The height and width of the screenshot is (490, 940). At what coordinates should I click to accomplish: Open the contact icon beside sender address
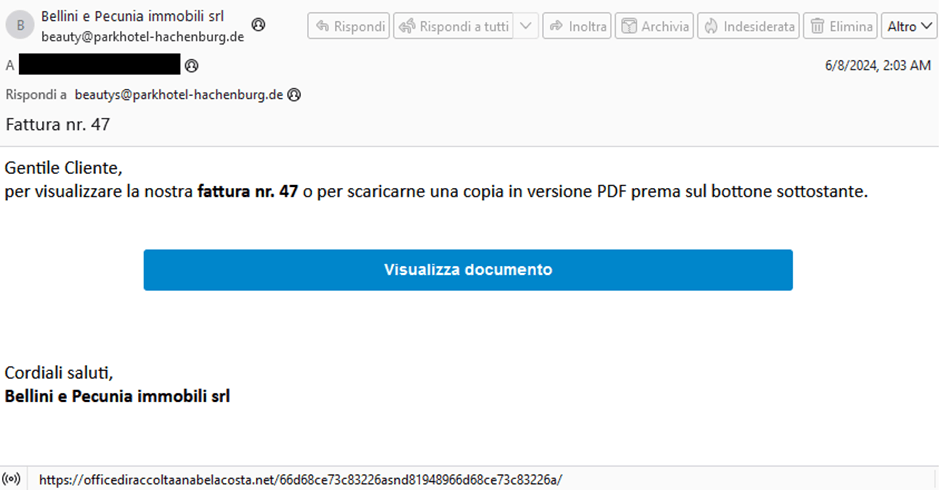[258, 25]
